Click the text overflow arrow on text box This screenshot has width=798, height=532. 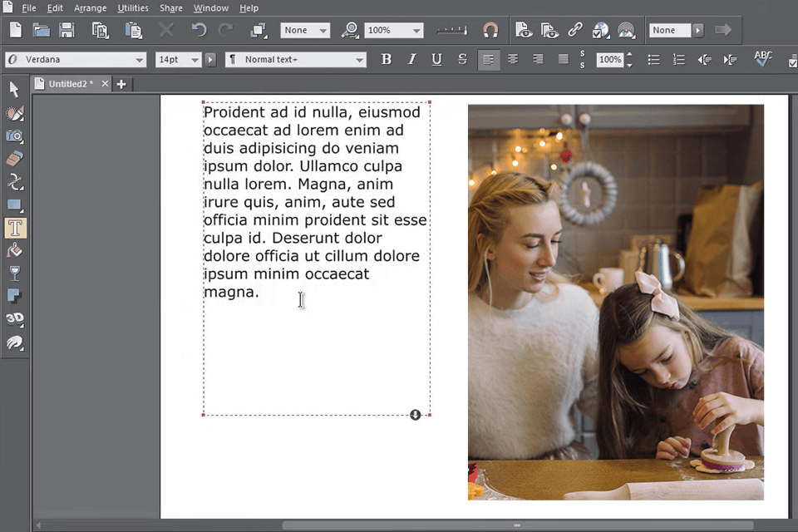(416, 415)
